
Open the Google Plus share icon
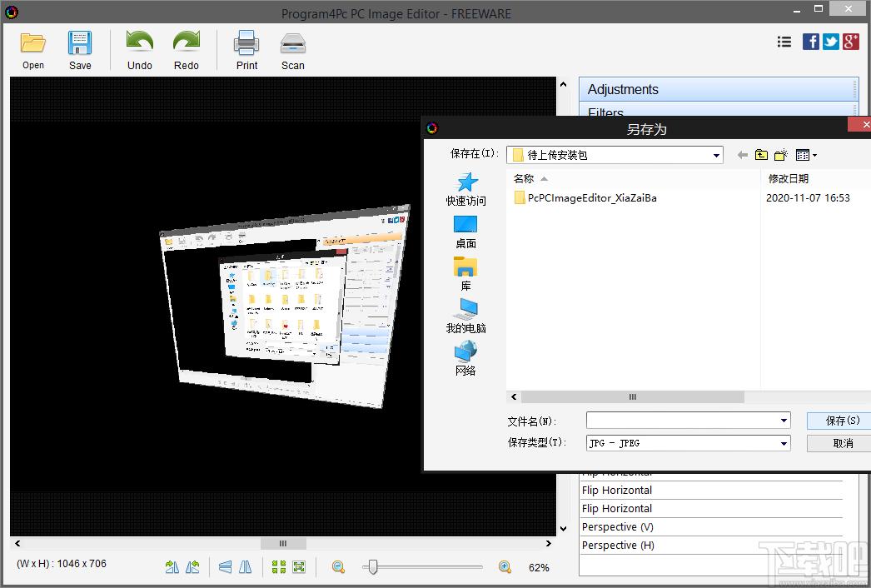pyautogui.click(x=850, y=42)
